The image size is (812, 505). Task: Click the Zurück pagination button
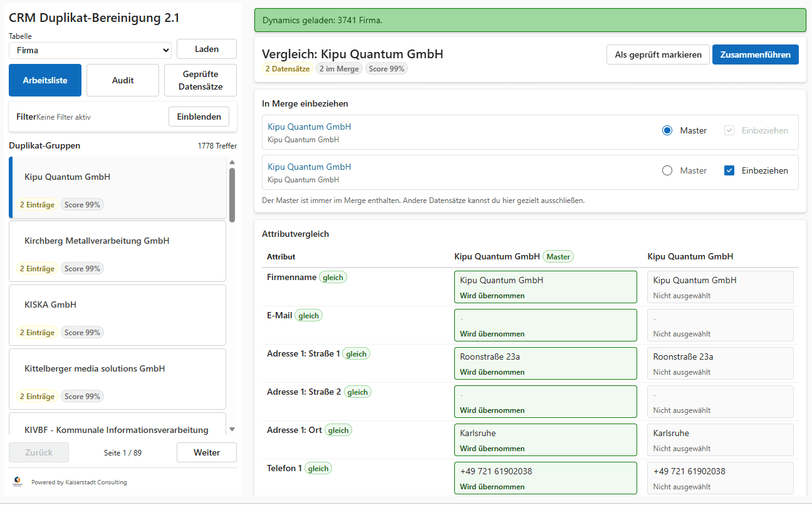(x=39, y=452)
